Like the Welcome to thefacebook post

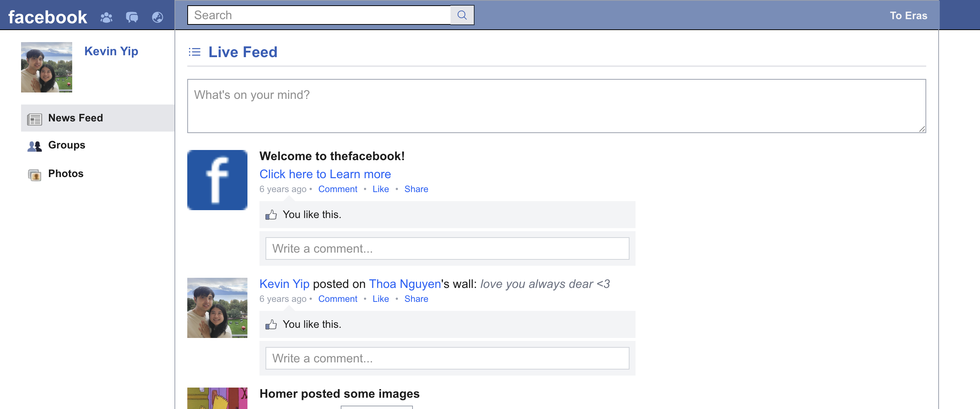pos(381,189)
